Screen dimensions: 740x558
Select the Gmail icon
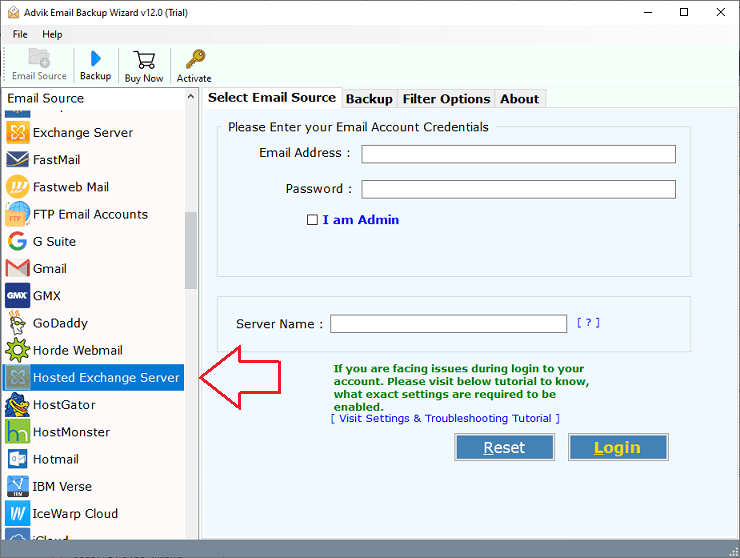click(18, 268)
